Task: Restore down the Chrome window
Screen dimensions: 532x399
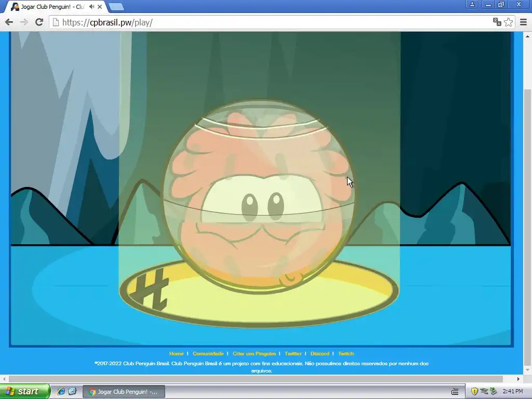Action: pyautogui.click(x=501, y=4)
